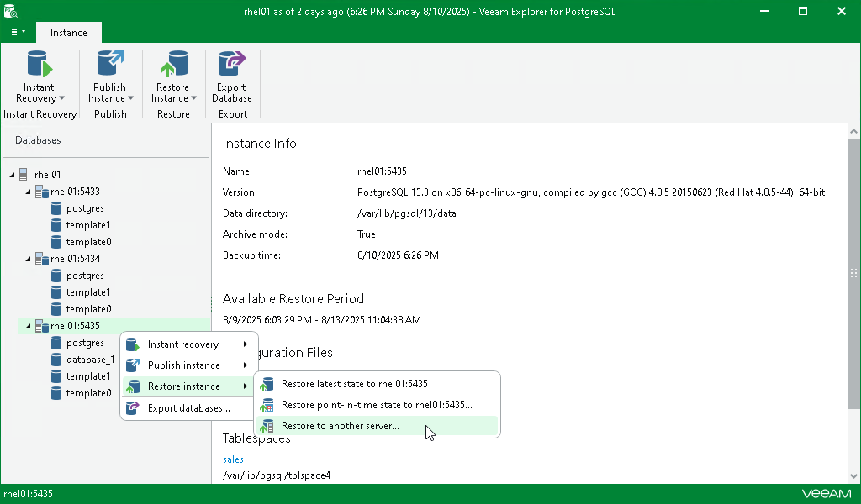
Task: Collapse the rhel01:5434 instance node
Action: 28,259
